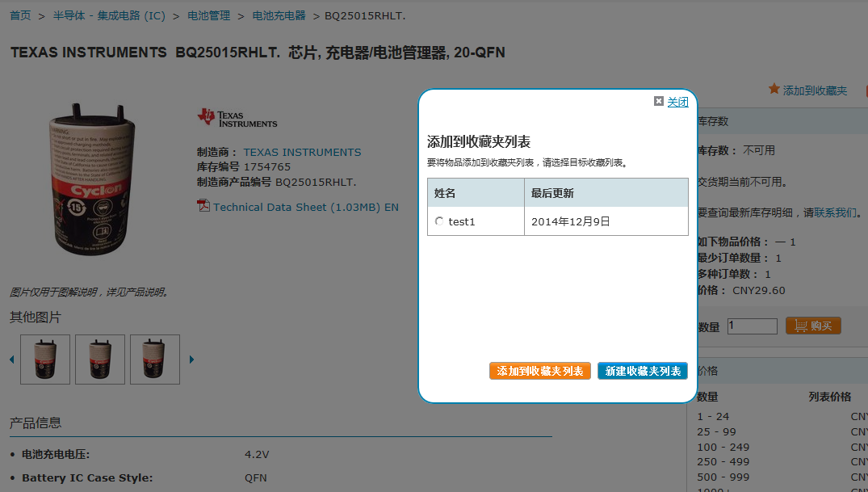Select the second product thumbnail
Screen dimensions: 868x492
coord(100,360)
